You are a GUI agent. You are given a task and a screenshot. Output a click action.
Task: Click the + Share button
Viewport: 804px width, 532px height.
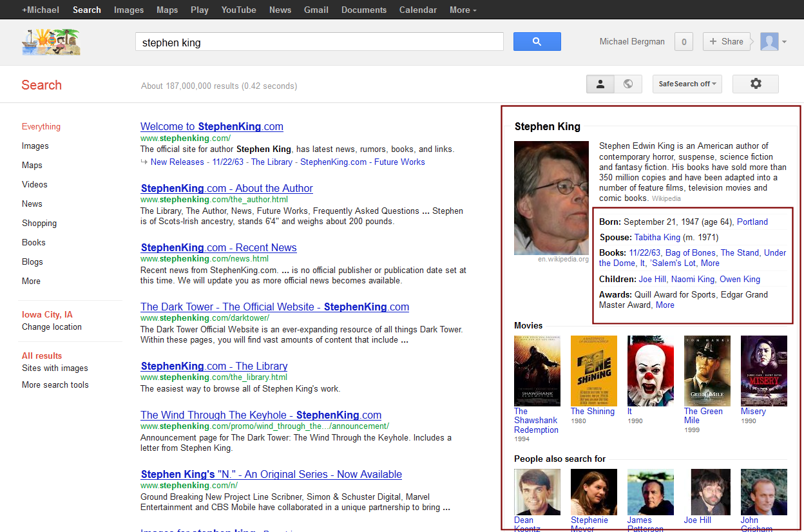coord(727,42)
